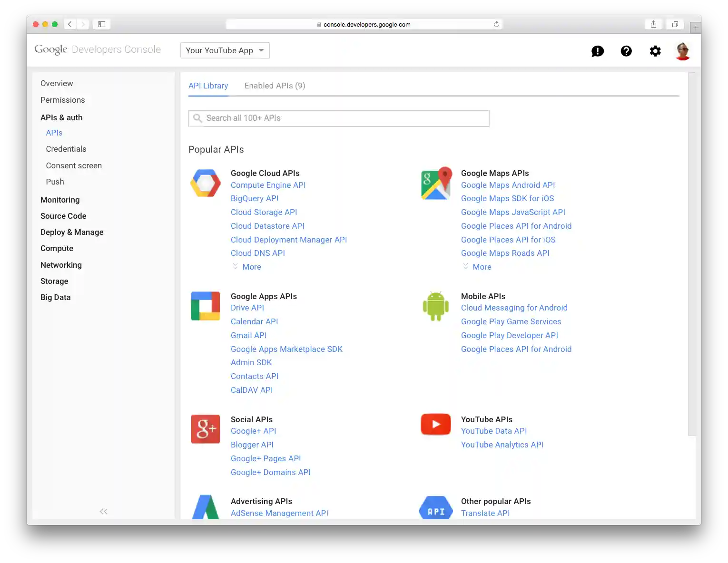Click the Google Maps APIs icon
The image size is (728, 563).
(x=436, y=183)
